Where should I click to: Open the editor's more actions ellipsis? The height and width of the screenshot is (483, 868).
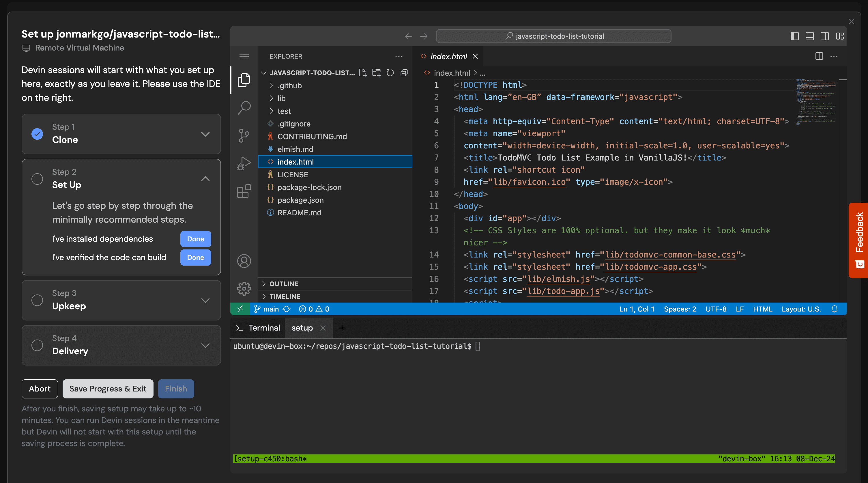[834, 56]
